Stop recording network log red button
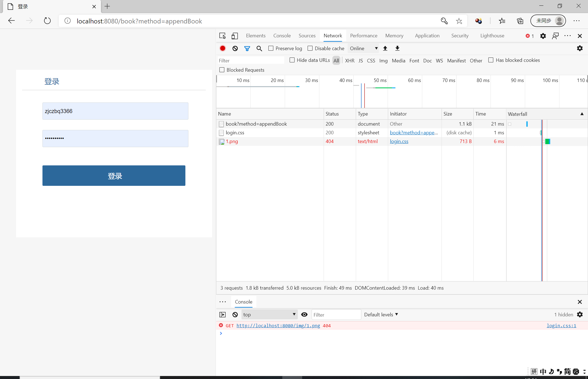This screenshot has height=379, width=588. 223,48
